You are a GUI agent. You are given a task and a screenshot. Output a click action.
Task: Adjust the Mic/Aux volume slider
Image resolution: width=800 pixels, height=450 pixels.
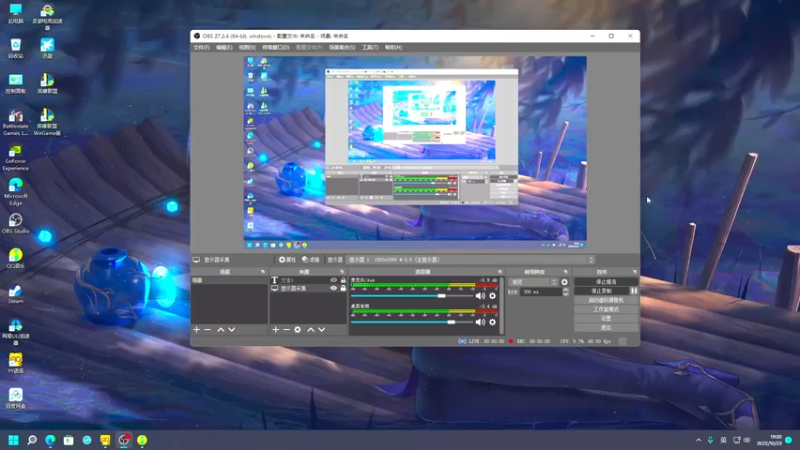412,296
